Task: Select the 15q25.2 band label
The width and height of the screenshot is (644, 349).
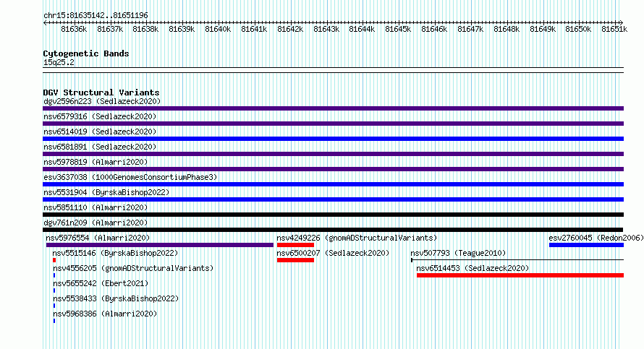Action: coord(59,62)
